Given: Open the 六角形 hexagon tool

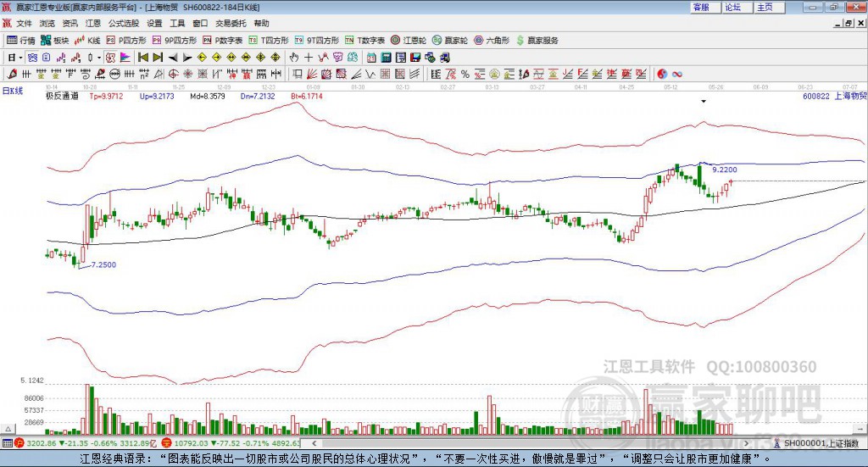Looking at the screenshot, I should (x=492, y=41).
